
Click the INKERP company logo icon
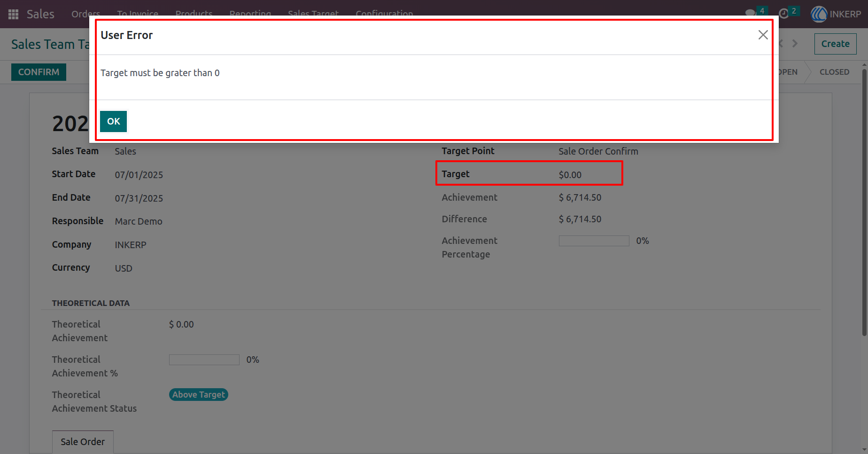click(819, 14)
